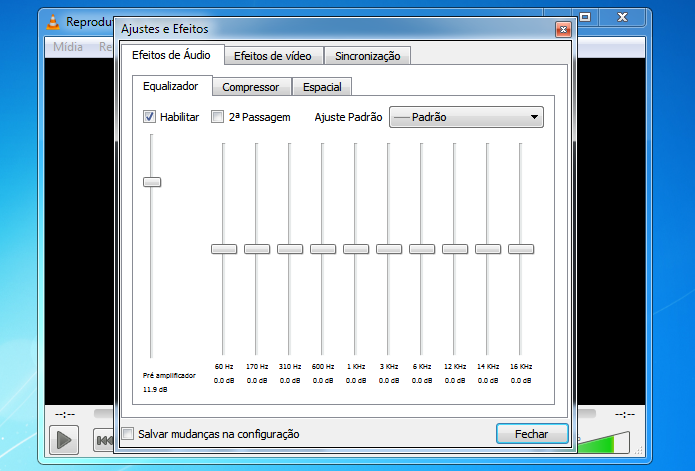Click the VLC cone icon in title bar
This screenshot has height=471, width=695.
(x=53, y=22)
